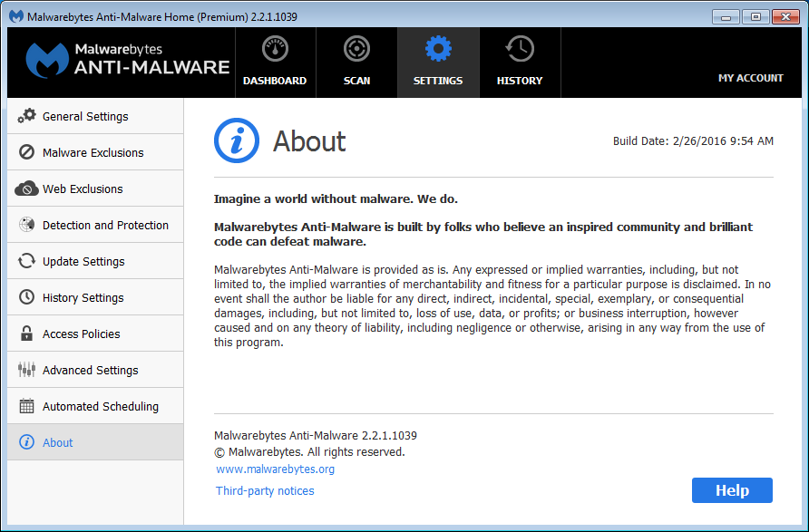Click the version line 'Malwarebytes Anti-Malware 2.2.1.1039'
This screenshot has width=809, height=532.
tap(316, 436)
